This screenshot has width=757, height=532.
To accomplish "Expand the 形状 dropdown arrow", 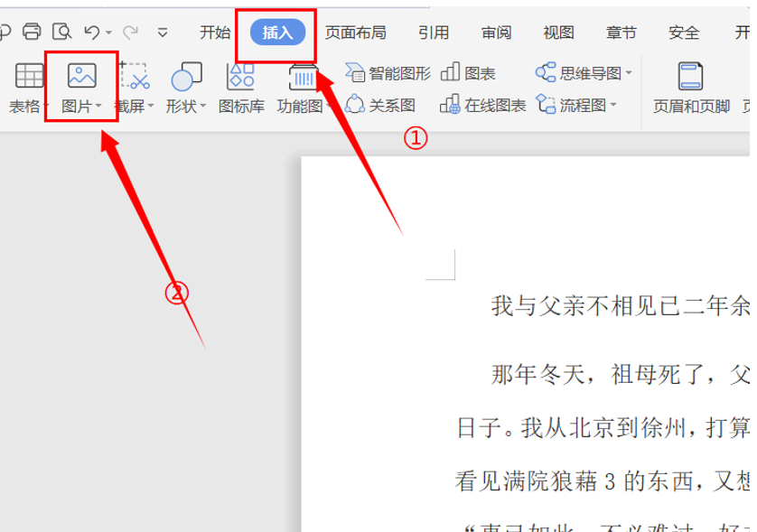I will tap(202, 106).
